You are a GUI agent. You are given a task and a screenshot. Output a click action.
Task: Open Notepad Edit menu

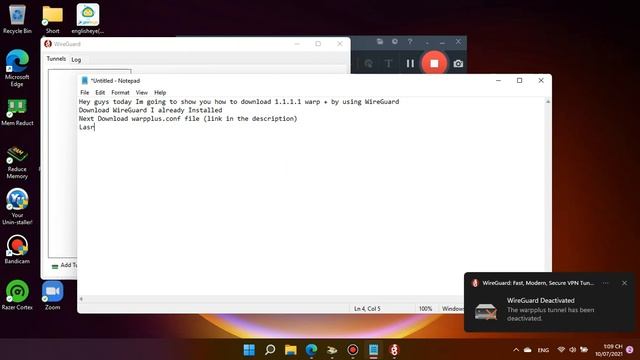pos(100,93)
